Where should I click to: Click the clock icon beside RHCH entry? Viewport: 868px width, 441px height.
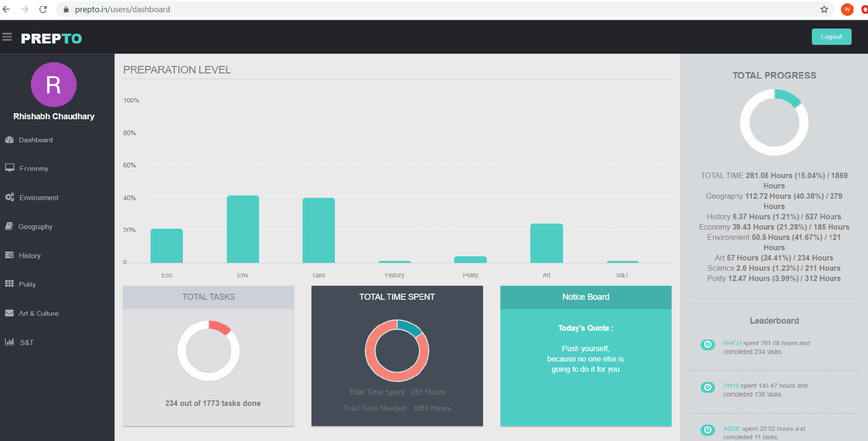[x=708, y=345]
